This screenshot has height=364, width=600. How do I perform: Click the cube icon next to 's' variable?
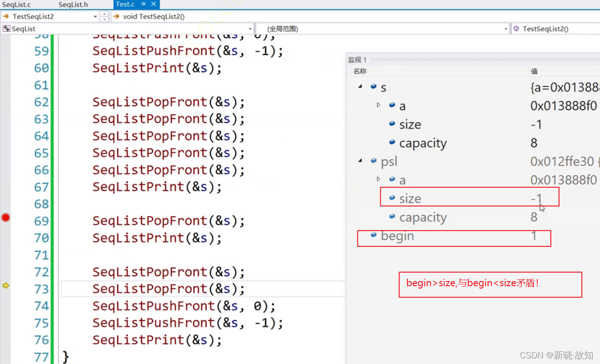pyautogui.click(x=373, y=87)
